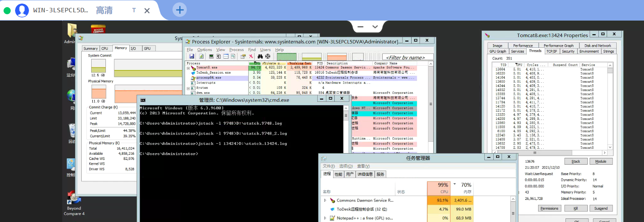Click orange physical memory mini graph in toolbar

click(337, 57)
